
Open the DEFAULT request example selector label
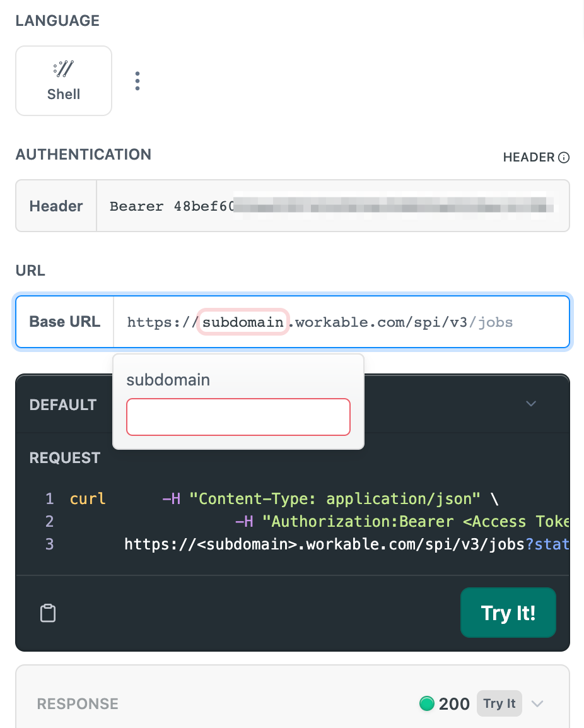pyautogui.click(x=62, y=404)
